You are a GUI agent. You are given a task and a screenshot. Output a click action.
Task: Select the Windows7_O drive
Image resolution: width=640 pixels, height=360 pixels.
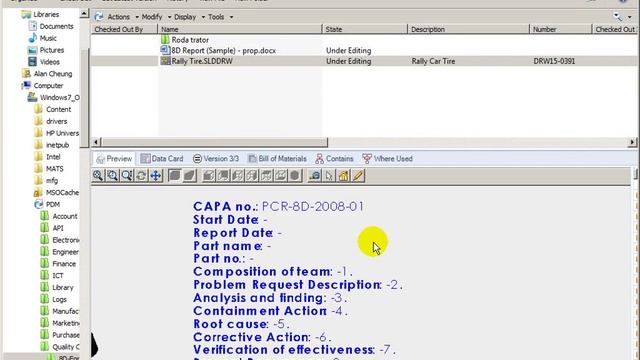[54, 98]
